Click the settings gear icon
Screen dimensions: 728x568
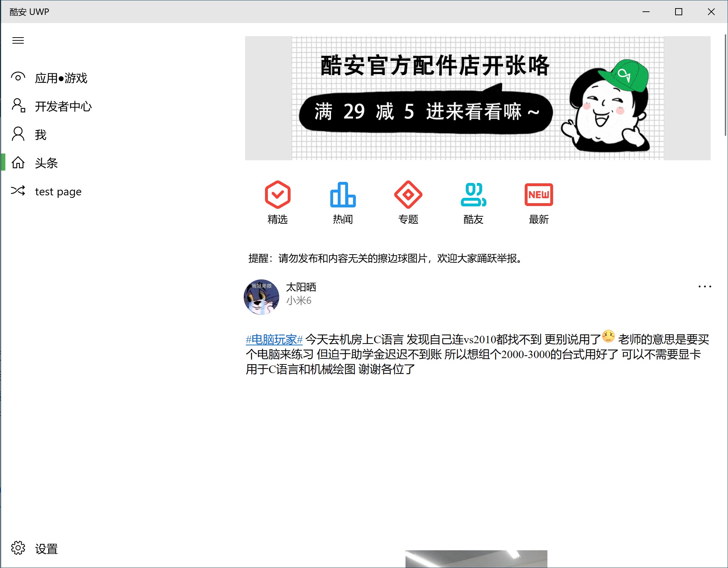tap(18, 548)
